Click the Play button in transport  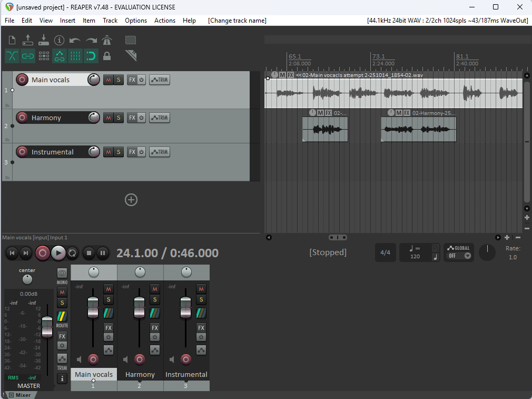click(x=58, y=253)
